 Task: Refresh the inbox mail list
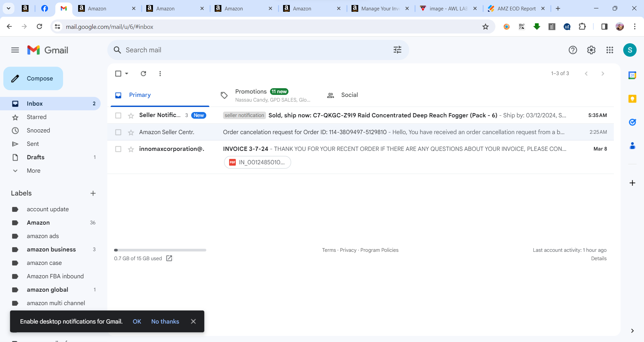pyautogui.click(x=143, y=73)
